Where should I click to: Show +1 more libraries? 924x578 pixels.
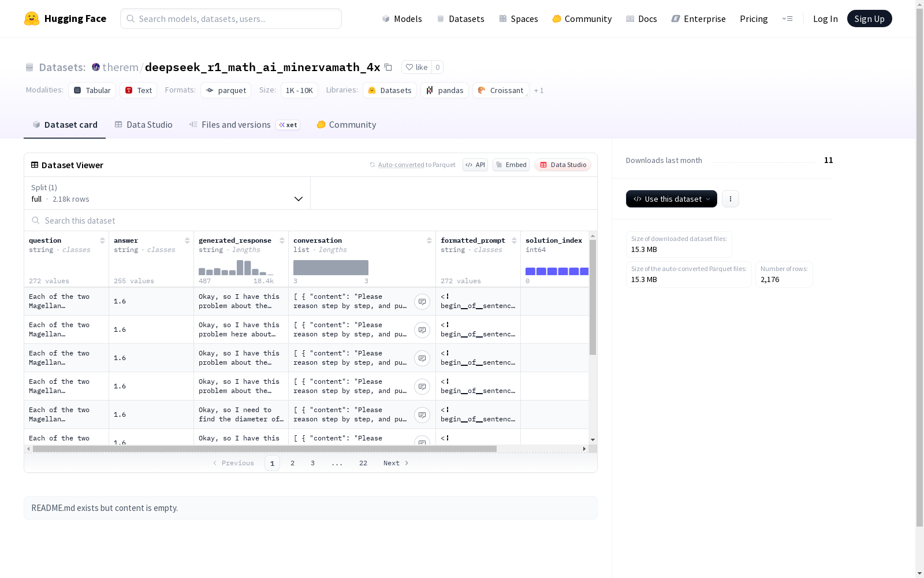(539, 90)
